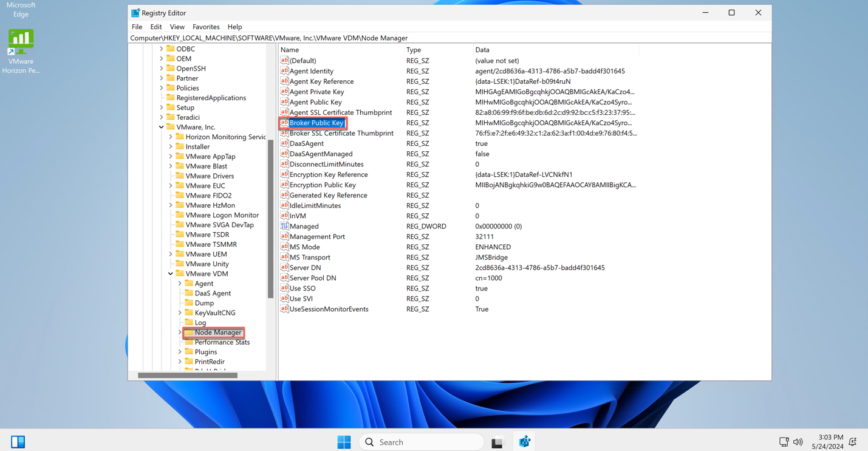Image resolution: width=868 pixels, height=451 pixels.
Task: Click the MS Mode value icon
Action: [x=284, y=247]
